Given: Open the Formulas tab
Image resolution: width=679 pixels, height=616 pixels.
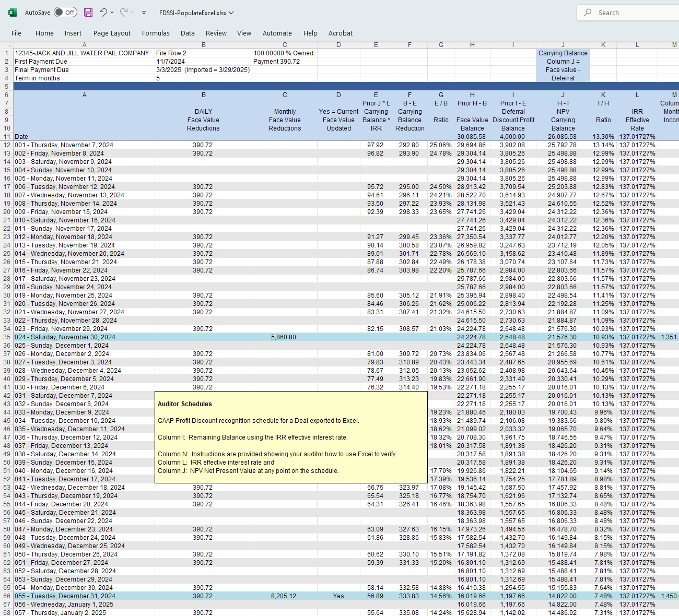Looking at the screenshot, I should [x=156, y=33].
